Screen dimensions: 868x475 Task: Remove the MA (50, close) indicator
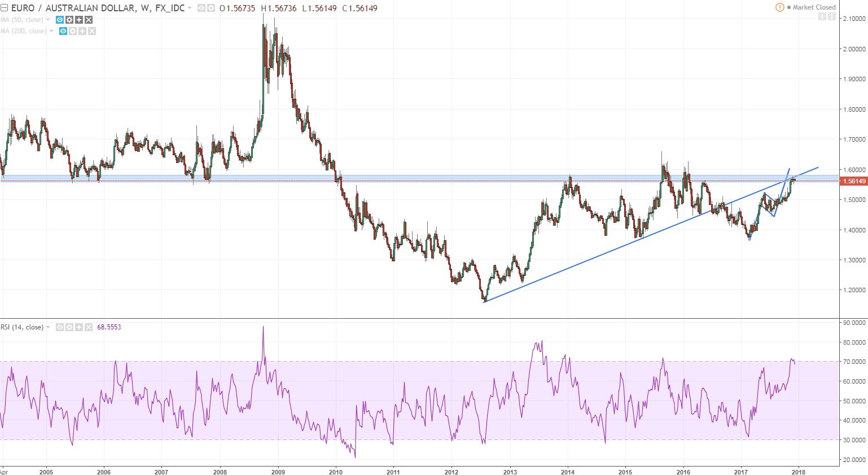[89, 20]
